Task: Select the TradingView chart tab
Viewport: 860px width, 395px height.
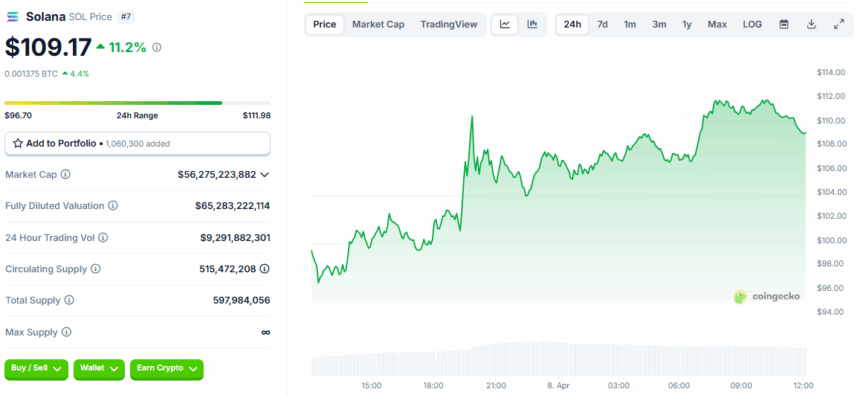Action: 449,24
